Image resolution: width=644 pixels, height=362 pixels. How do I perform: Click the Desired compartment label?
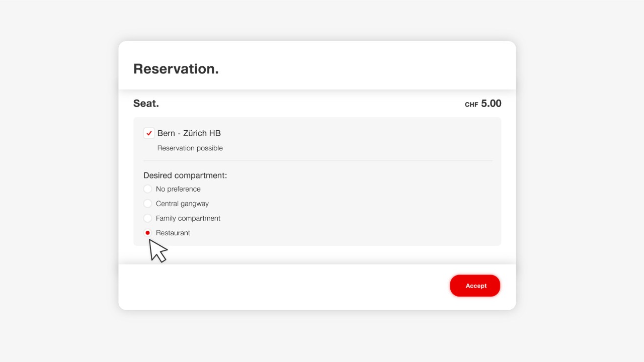pyautogui.click(x=185, y=175)
